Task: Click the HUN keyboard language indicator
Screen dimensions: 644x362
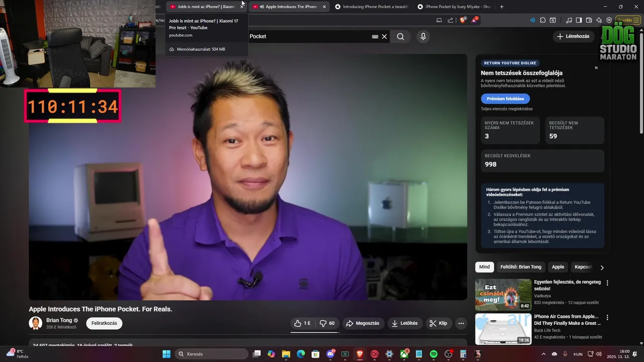Action: (578, 354)
